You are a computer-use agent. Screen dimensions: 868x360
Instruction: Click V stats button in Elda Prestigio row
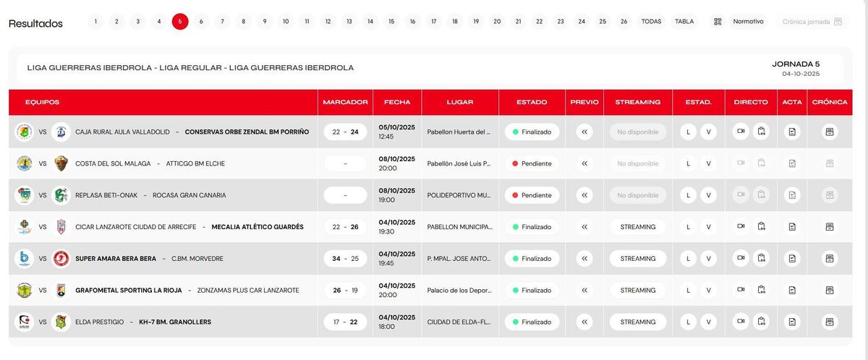click(709, 322)
